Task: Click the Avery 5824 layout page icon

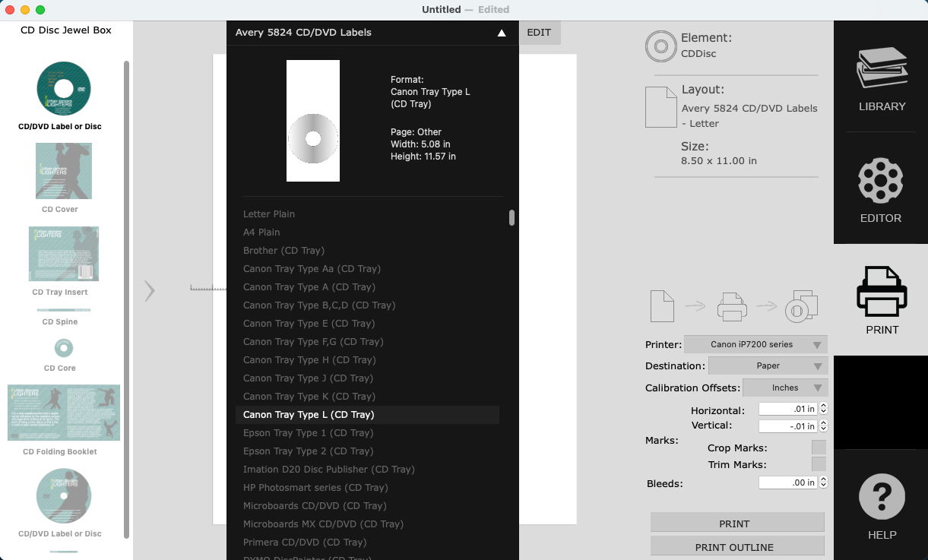Action: pos(660,106)
